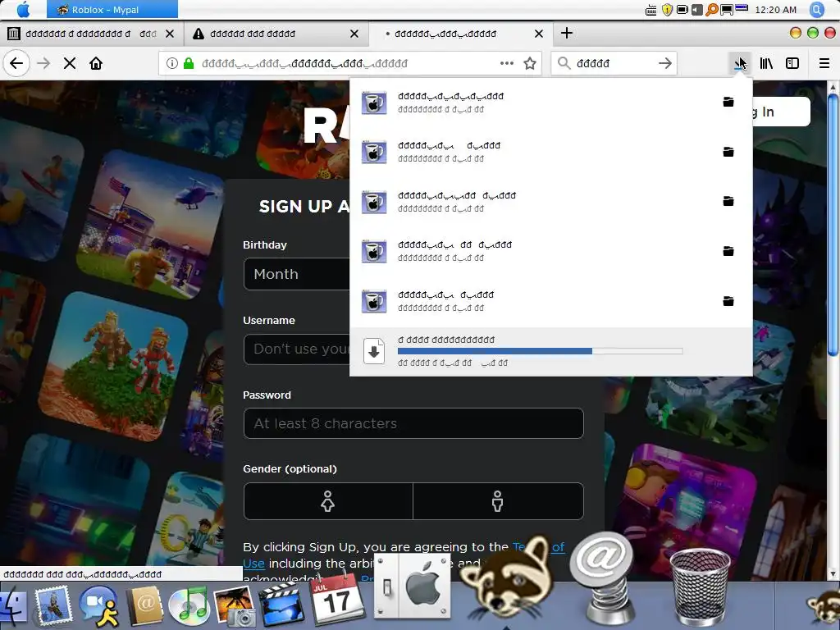Screen dimensions: 840x630
Task: Open Address Book from the dock
Action: click(x=144, y=606)
